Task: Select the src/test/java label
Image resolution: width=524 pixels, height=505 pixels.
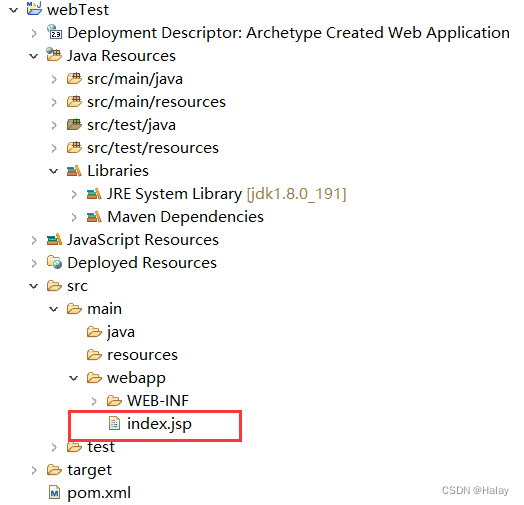Action: click(x=131, y=125)
